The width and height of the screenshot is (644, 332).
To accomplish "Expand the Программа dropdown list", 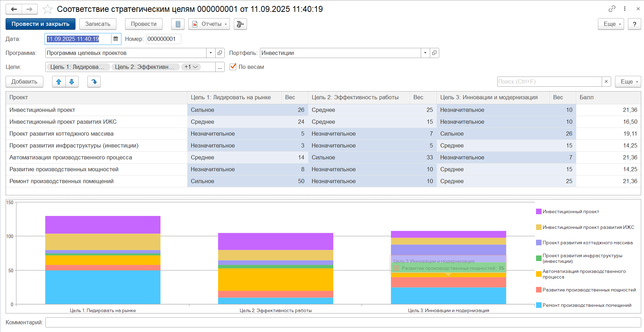I will (211, 53).
